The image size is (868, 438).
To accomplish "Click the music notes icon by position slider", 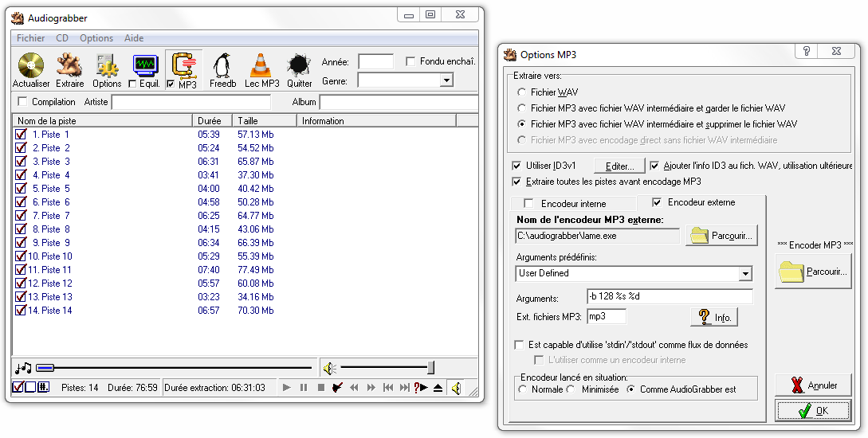I will pyautogui.click(x=23, y=368).
